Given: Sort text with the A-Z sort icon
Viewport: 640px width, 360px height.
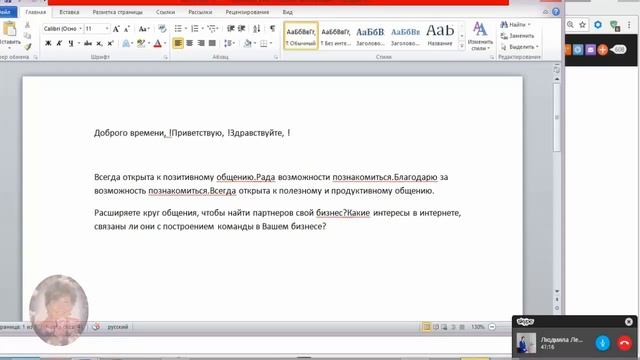Looking at the screenshot, I should [x=256, y=28].
